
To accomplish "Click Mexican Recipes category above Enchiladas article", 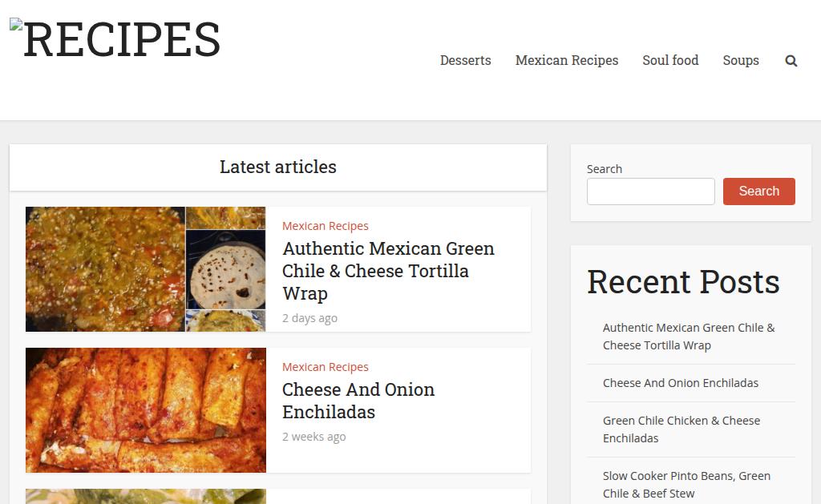I will (x=326, y=368).
